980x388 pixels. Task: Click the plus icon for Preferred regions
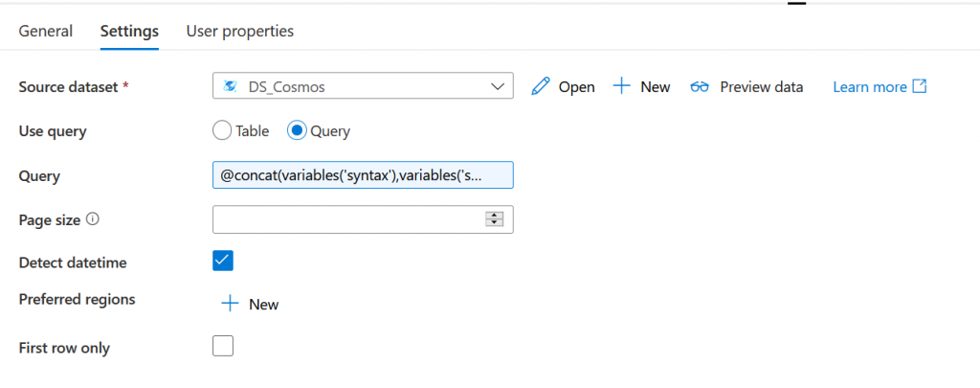click(230, 304)
